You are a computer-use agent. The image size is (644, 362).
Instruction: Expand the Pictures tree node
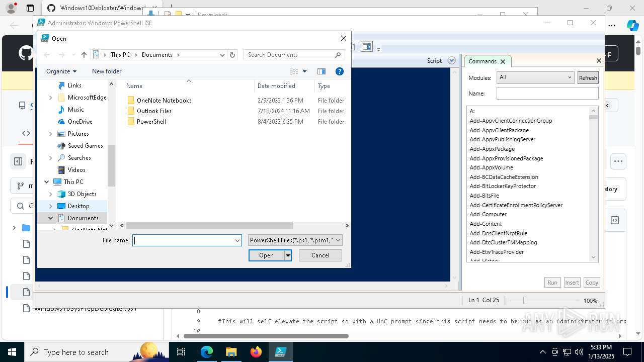coord(50,134)
